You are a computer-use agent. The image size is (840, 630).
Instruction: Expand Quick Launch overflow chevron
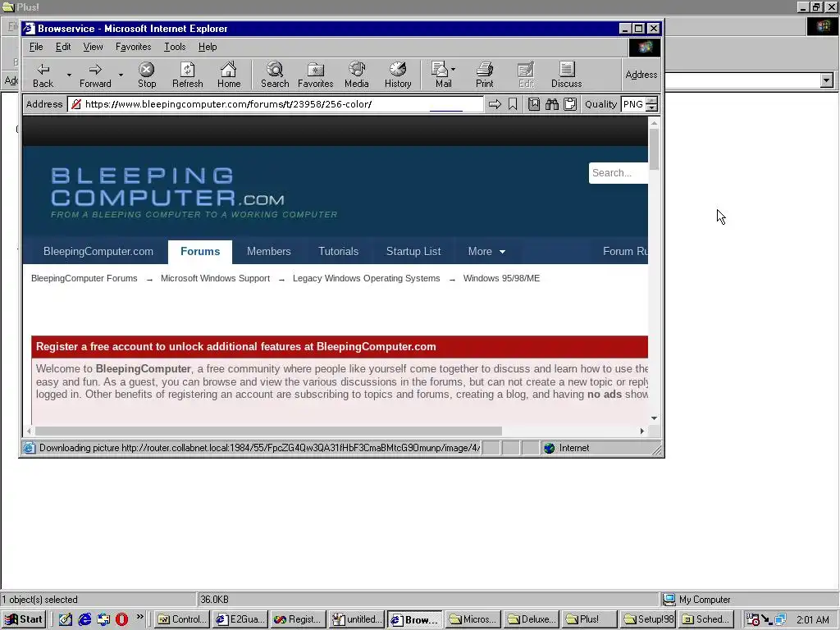click(140, 617)
